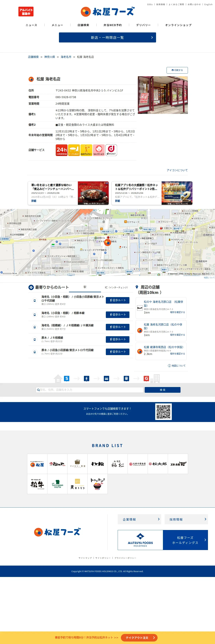Show walking route for 厚木 / ＪＲ相模線

coord(118,340)
